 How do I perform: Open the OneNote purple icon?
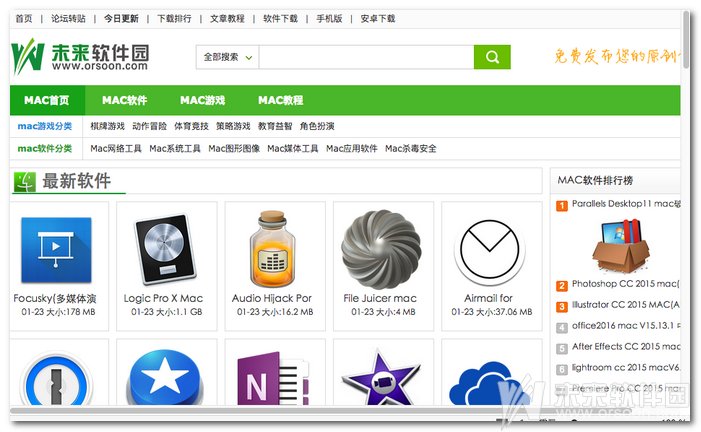click(273, 378)
